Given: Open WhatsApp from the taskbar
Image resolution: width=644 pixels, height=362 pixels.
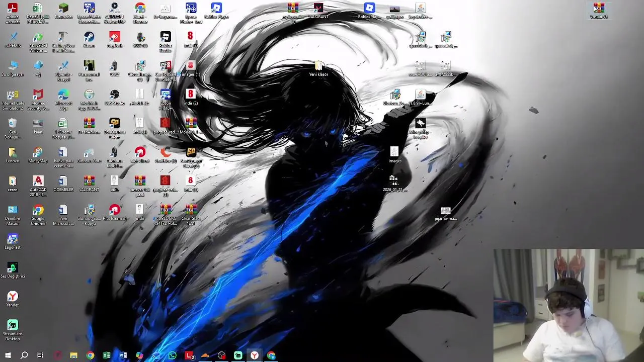Looking at the screenshot, I should coord(173,355).
